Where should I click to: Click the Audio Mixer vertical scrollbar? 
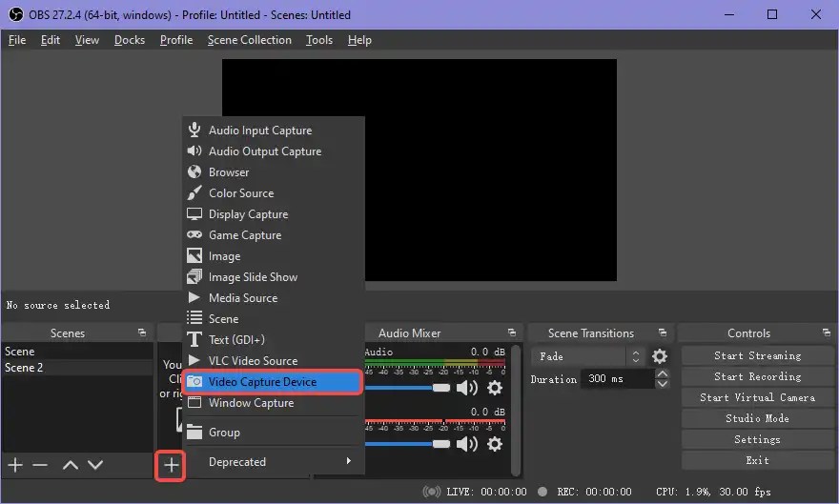pyautogui.click(x=516, y=410)
